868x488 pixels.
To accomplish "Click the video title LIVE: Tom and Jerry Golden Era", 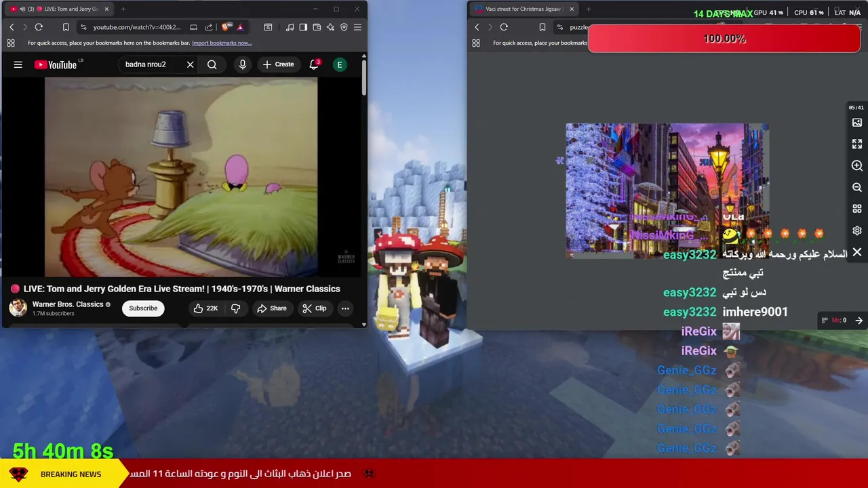I will pos(182,289).
